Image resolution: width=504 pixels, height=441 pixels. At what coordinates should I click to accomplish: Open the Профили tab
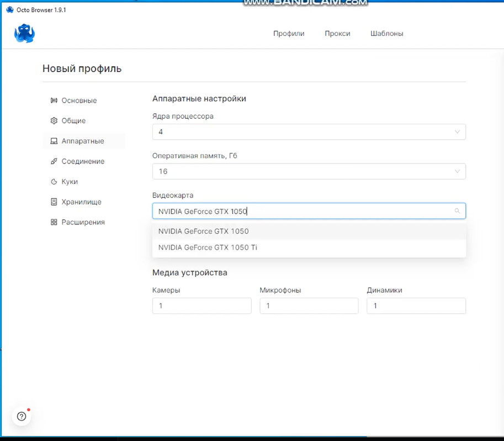289,34
